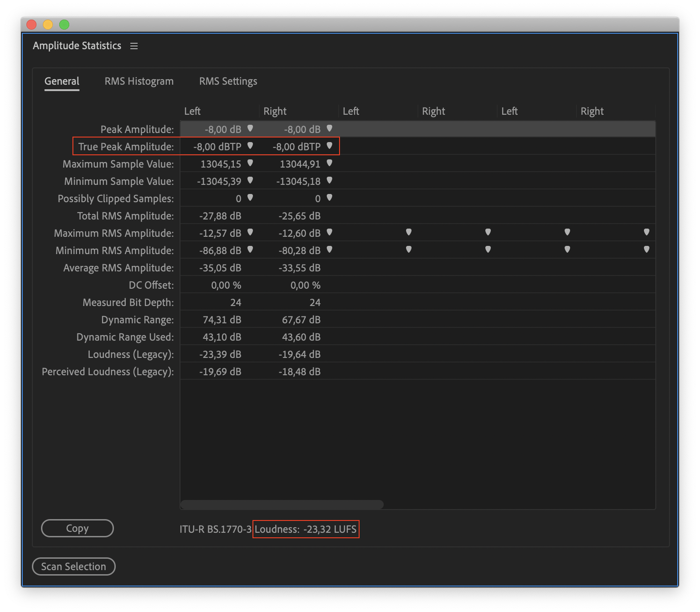
Task: Click the Amplitude Statistics panel title
Action: coord(77,46)
